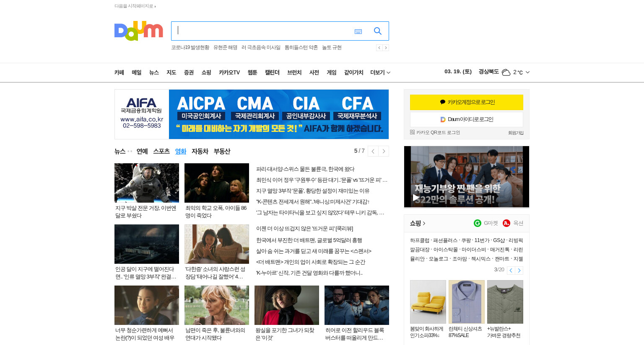644x345 pixels.
Task: Open the 쇼핑 section chevron header
Action: [418, 223]
